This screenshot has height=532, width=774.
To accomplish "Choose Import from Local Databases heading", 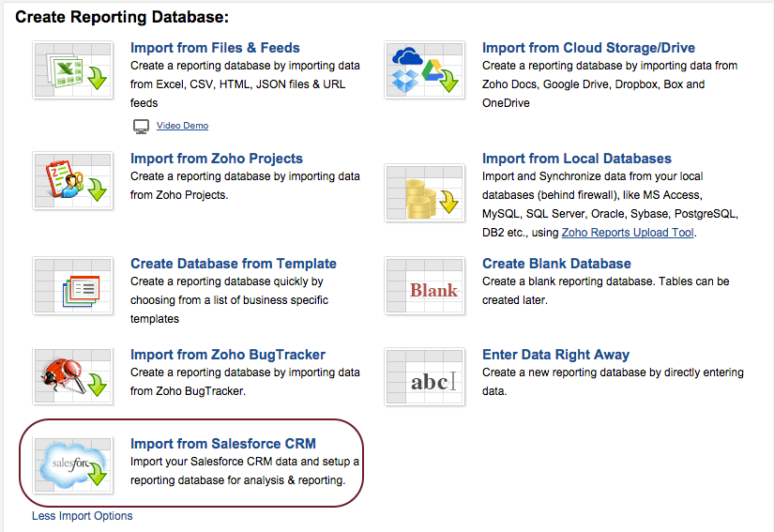I will pos(577,159).
